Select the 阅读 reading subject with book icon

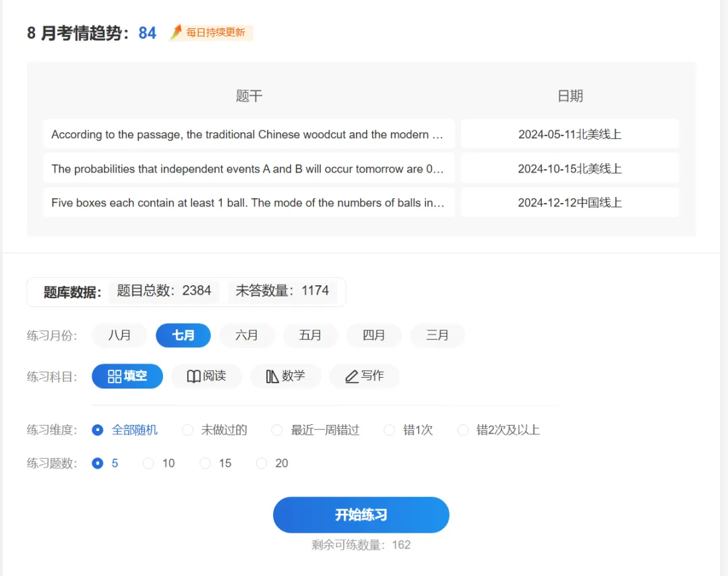(x=206, y=376)
